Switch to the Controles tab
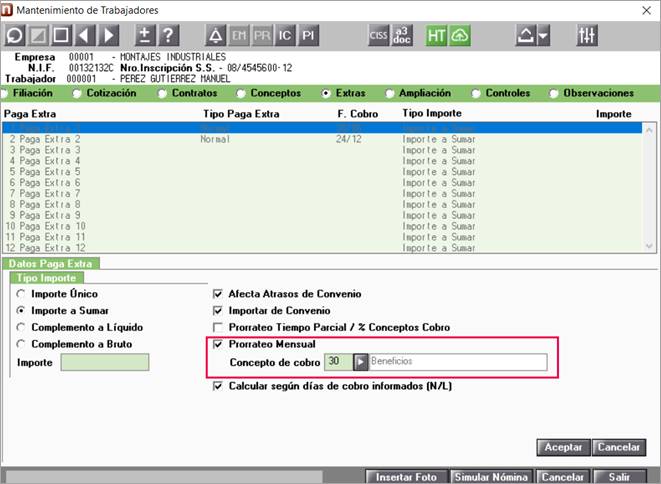Image resolution: width=661 pixels, height=484 pixels. [x=501, y=93]
